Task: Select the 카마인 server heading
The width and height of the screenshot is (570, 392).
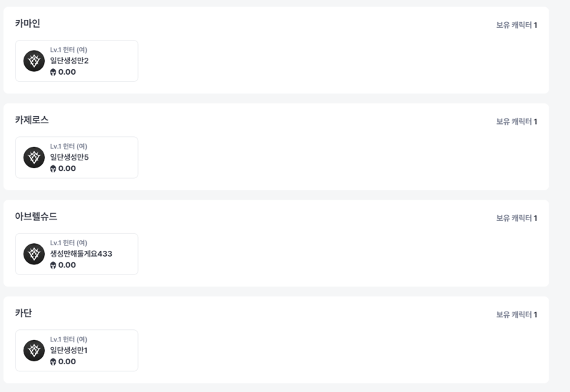Action: [x=28, y=24]
